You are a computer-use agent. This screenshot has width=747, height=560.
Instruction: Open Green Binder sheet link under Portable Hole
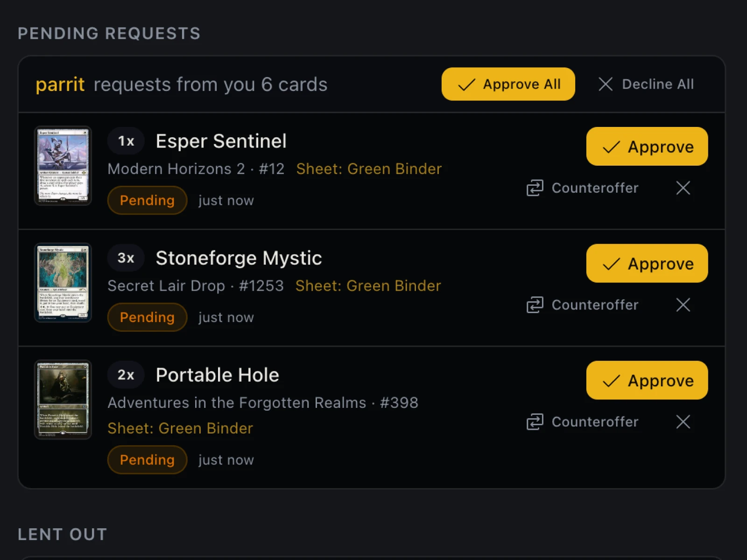click(180, 428)
